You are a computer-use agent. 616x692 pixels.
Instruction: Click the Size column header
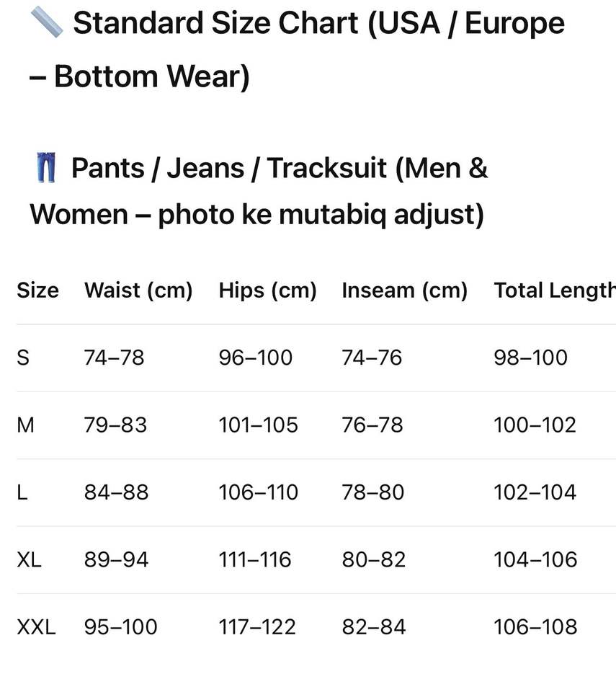click(37, 290)
